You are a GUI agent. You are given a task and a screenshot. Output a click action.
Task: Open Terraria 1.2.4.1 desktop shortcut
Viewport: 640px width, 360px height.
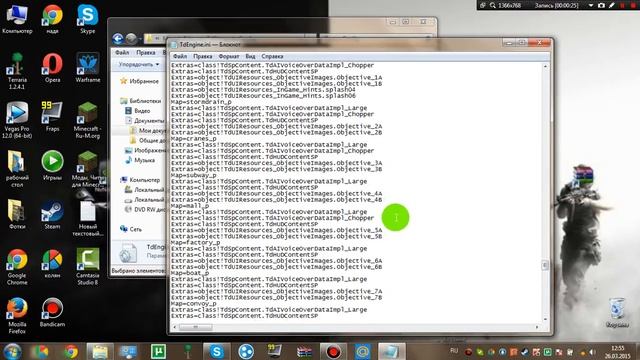pyautogui.click(x=17, y=71)
